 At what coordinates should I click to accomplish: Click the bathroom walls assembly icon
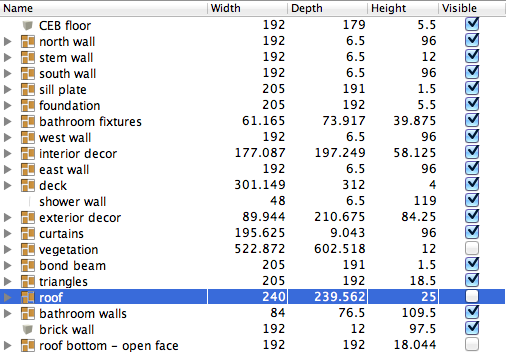[x=28, y=314]
